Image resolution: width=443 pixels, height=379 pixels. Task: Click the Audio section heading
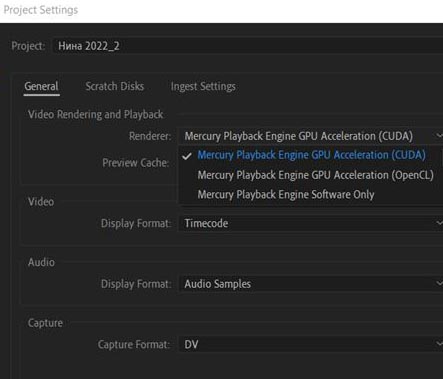coord(41,262)
